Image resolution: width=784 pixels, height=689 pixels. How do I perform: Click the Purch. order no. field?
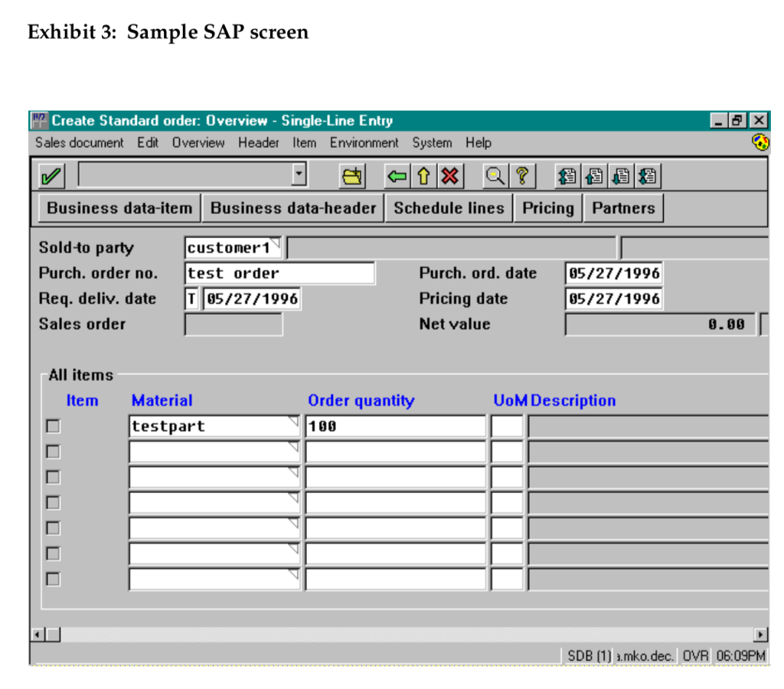click(x=279, y=273)
